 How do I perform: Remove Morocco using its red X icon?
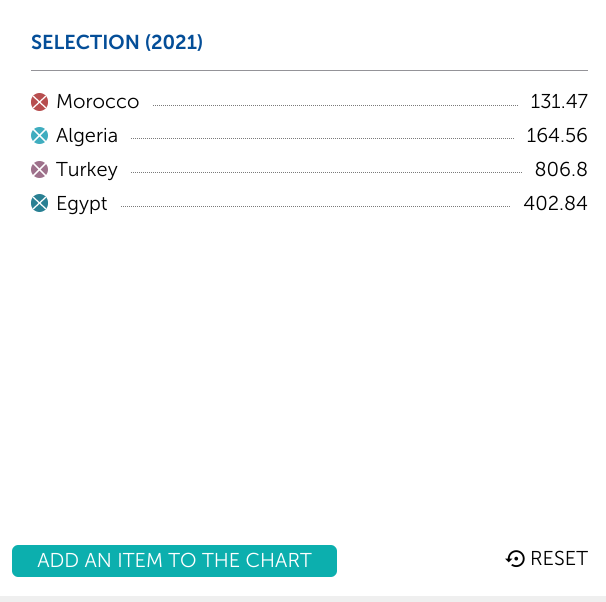(x=39, y=102)
